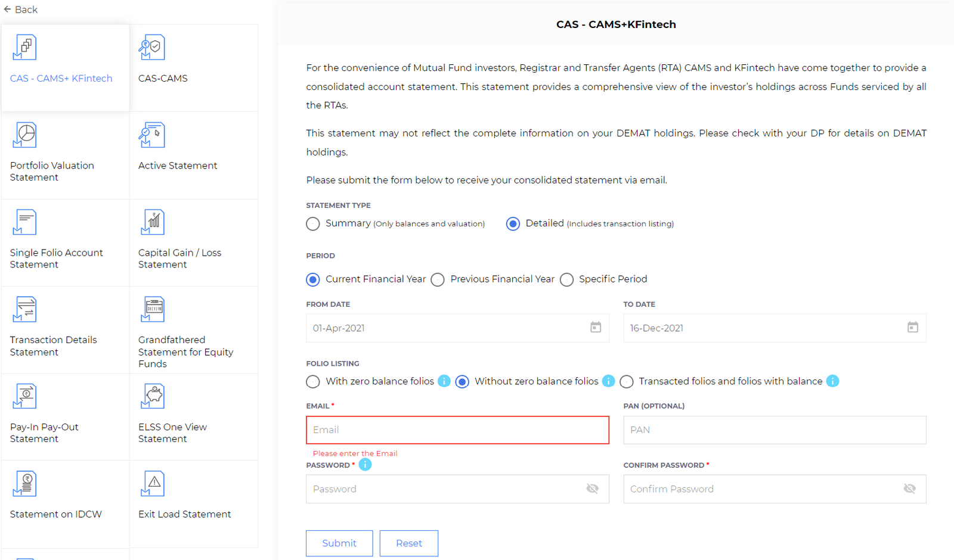Click the Statement on IDCW icon

tap(24, 483)
